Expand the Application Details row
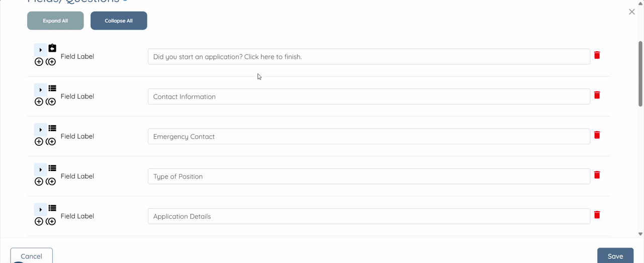 pyautogui.click(x=41, y=210)
